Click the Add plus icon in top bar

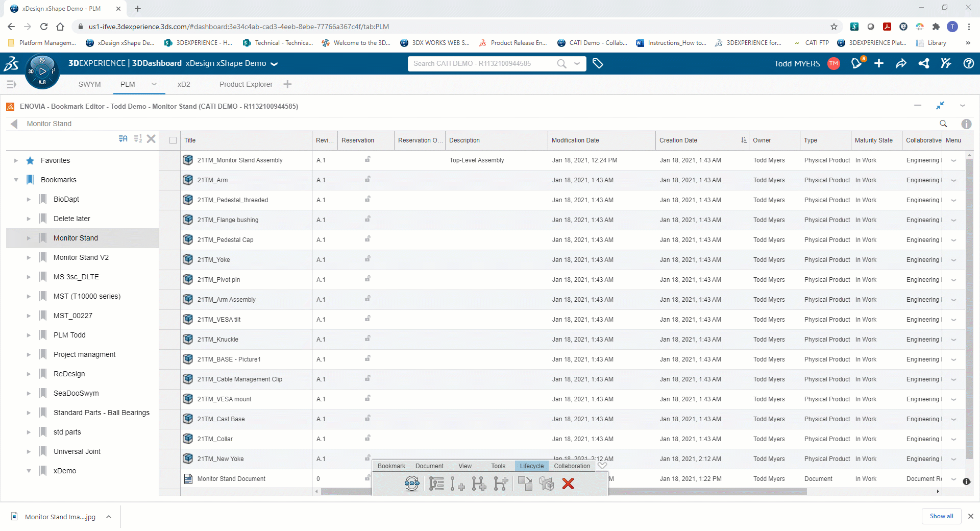879,63
